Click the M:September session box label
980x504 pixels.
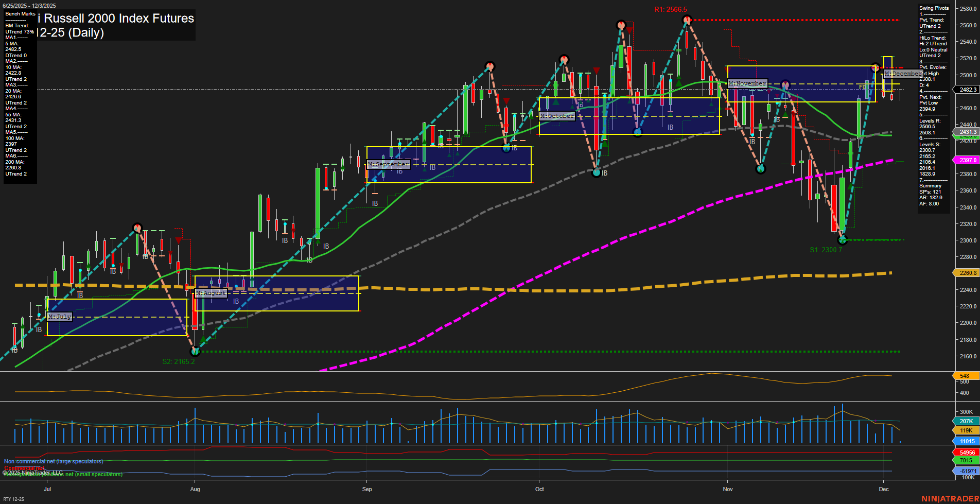click(389, 164)
